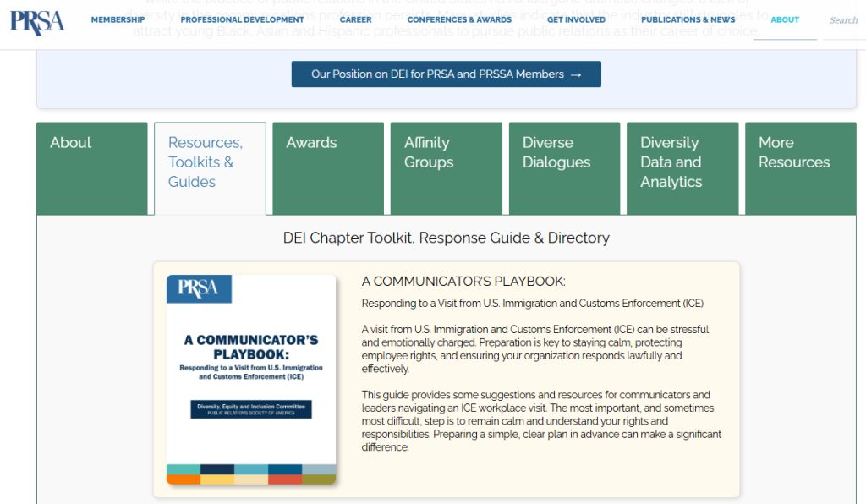
Task: Open the Professional Development menu
Action: pyautogui.click(x=242, y=19)
